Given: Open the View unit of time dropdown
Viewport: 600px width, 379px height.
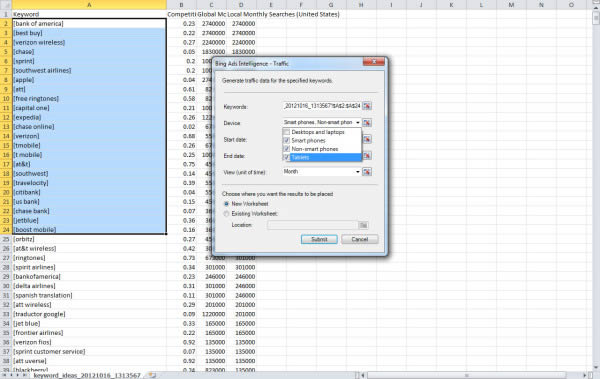Looking at the screenshot, I should point(358,172).
